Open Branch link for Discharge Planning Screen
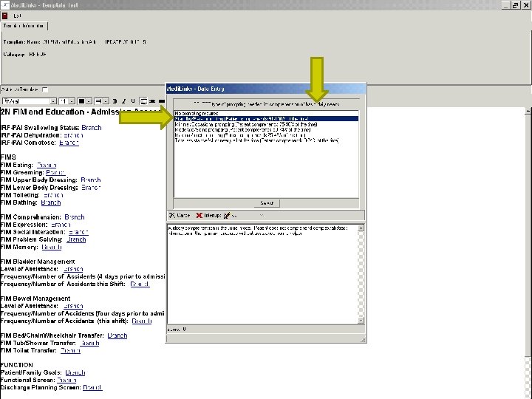 [x=92, y=387]
